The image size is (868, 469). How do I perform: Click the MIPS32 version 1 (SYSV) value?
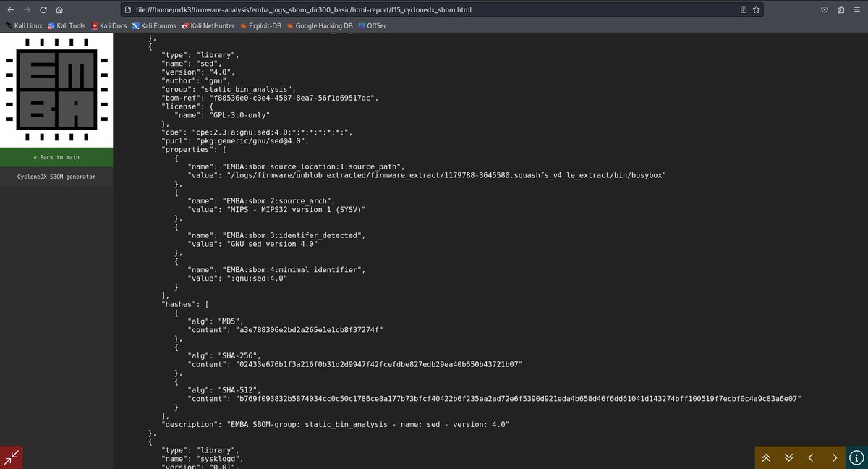296,210
